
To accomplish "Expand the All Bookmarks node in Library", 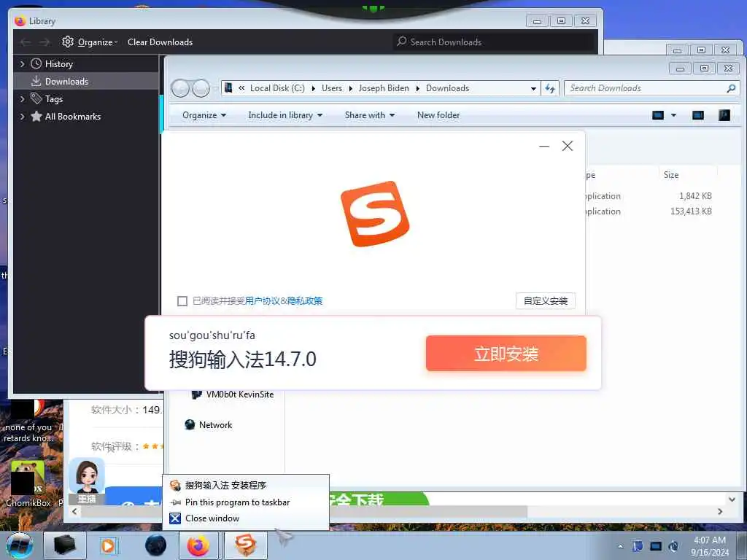I will coord(22,117).
